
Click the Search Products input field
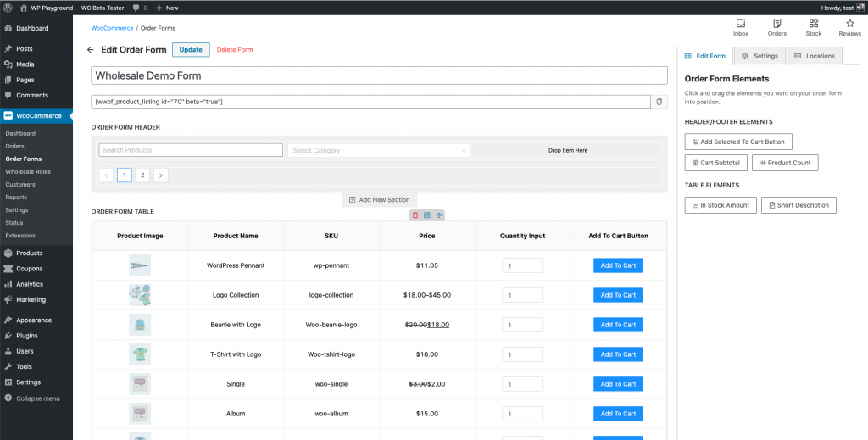pyautogui.click(x=191, y=150)
